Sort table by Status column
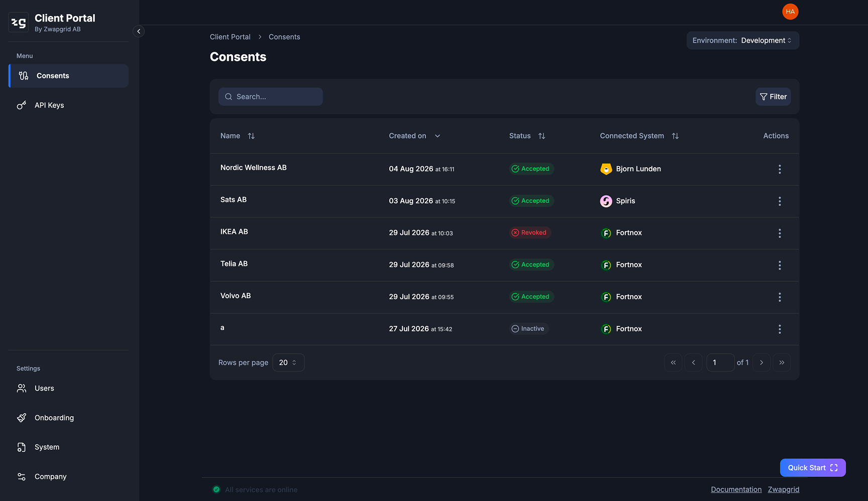 tap(541, 136)
